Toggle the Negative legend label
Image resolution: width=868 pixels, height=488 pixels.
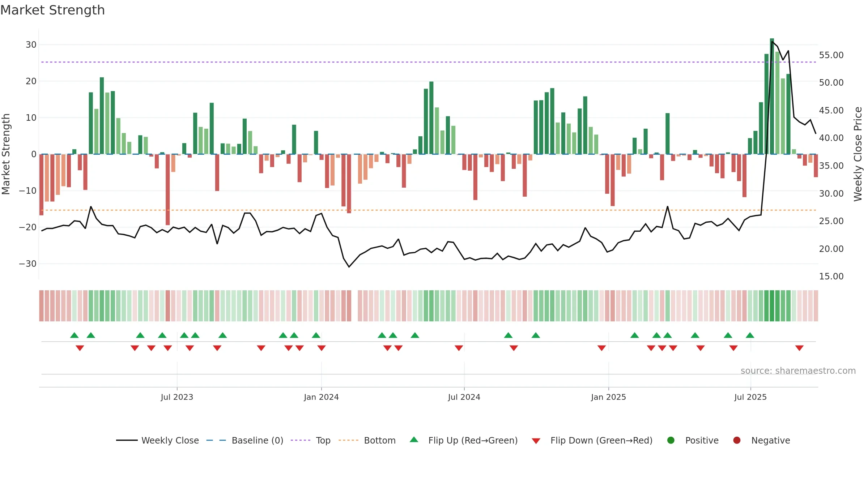pos(771,440)
